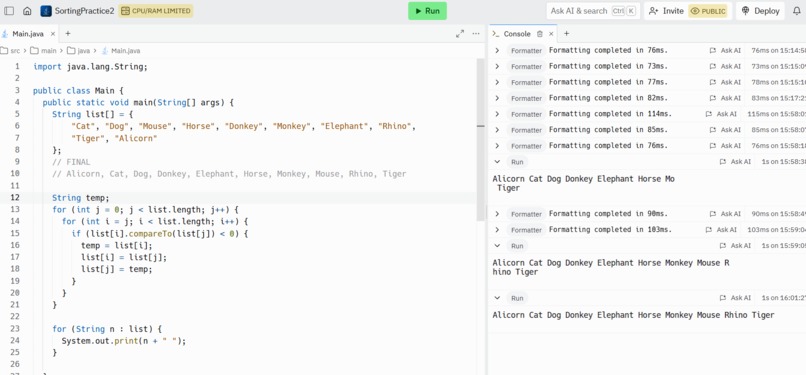Image resolution: width=806 pixels, height=375 pixels.
Task: Collapse the Run entry at 15:58
Action: point(497,162)
